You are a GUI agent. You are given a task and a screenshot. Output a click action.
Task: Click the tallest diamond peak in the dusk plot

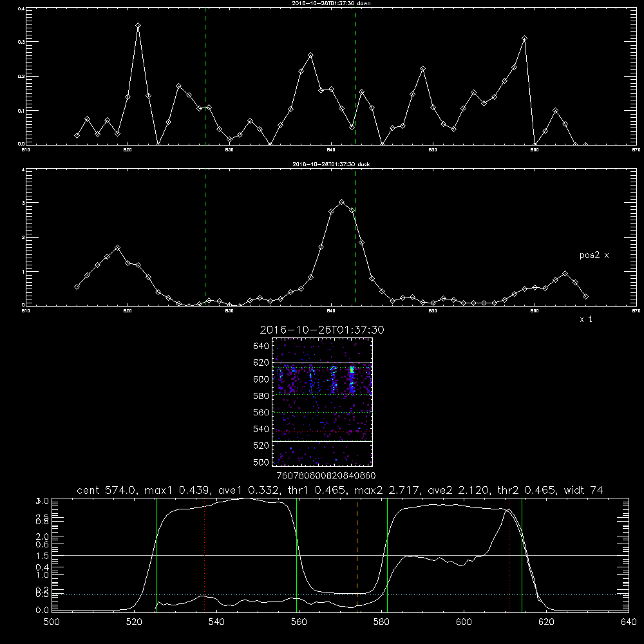click(341, 202)
